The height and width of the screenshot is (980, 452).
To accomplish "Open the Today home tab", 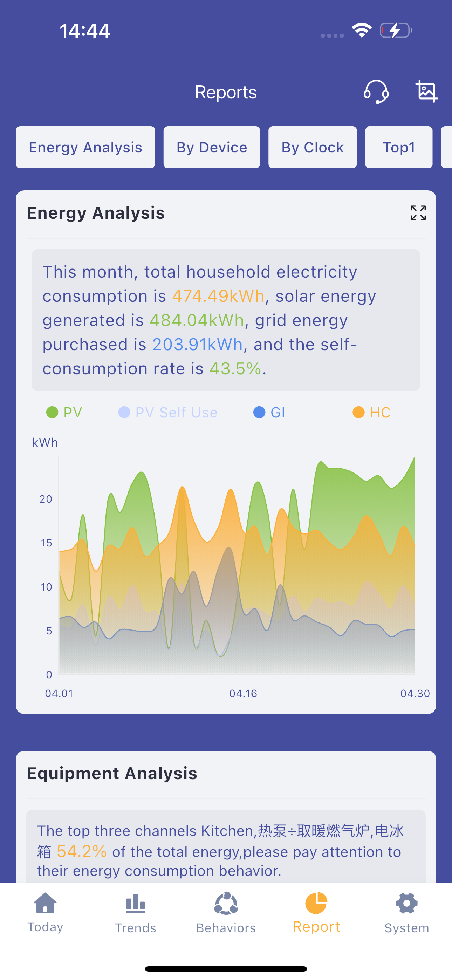I will click(45, 912).
